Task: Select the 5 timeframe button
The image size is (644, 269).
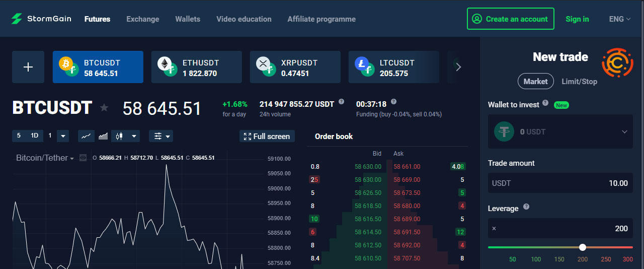Action: pyautogui.click(x=19, y=136)
